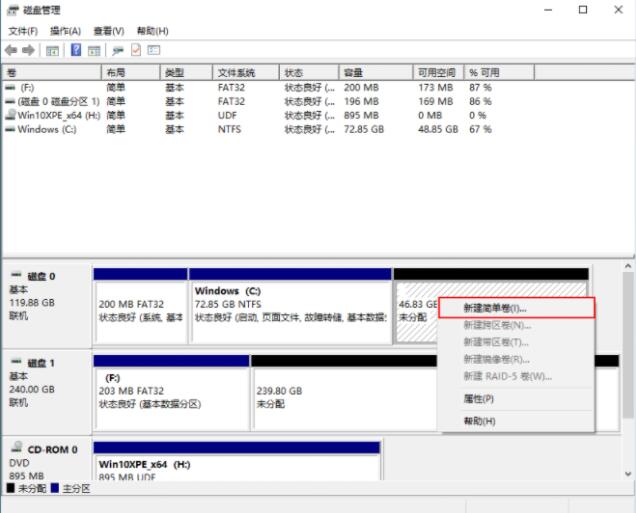Open the 查看(V) menu

tap(109, 31)
